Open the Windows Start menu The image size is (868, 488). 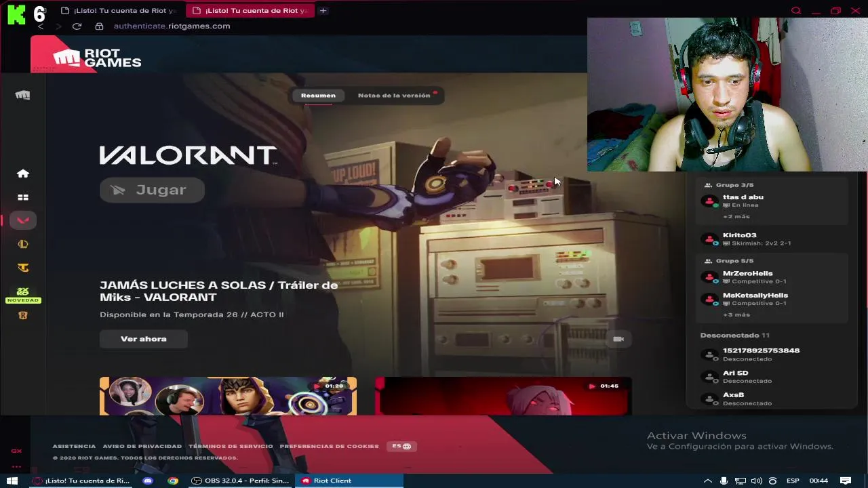tap(12, 481)
